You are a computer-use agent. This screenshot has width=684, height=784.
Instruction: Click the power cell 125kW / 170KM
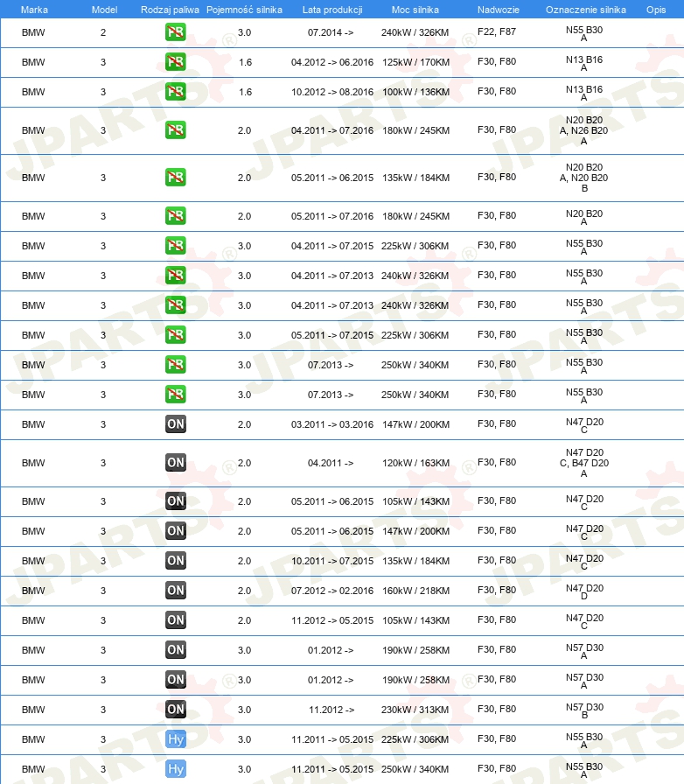(x=416, y=62)
